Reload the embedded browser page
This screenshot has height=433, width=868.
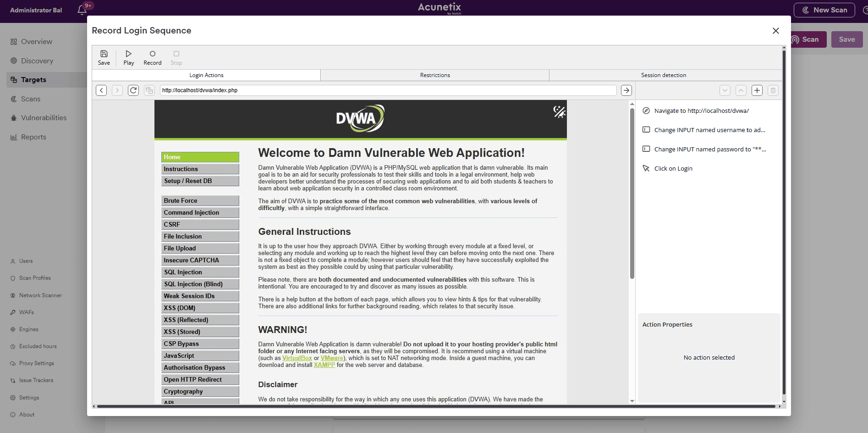pyautogui.click(x=133, y=90)
